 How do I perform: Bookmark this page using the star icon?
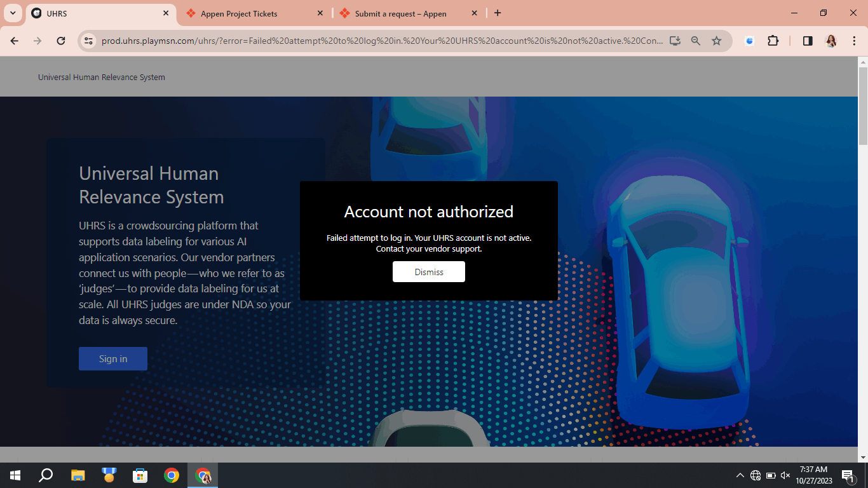click(x=717, y=40)
